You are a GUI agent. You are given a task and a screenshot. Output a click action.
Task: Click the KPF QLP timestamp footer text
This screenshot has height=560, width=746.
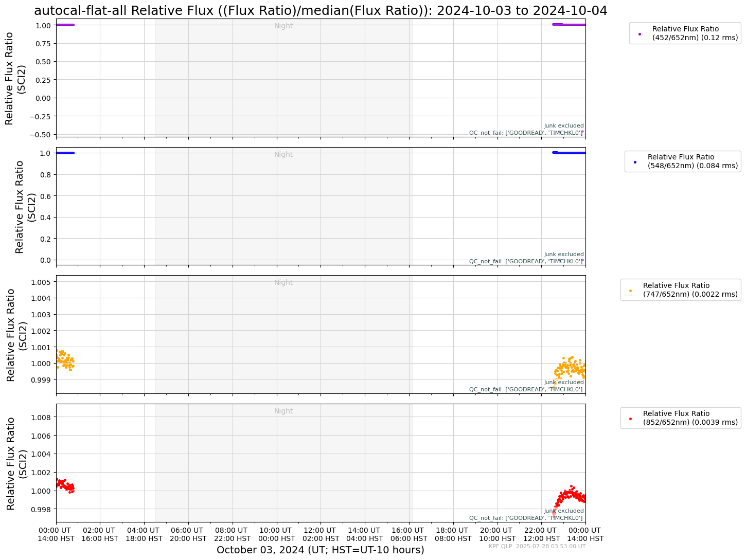tap(537, 546)
